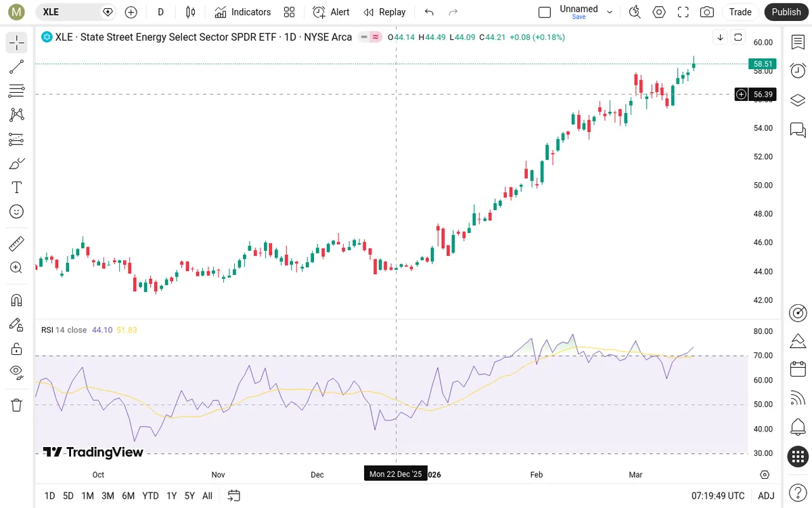Screen dimensions: 812x508
Task: Select the 1D time range
Action: point(49,496)
